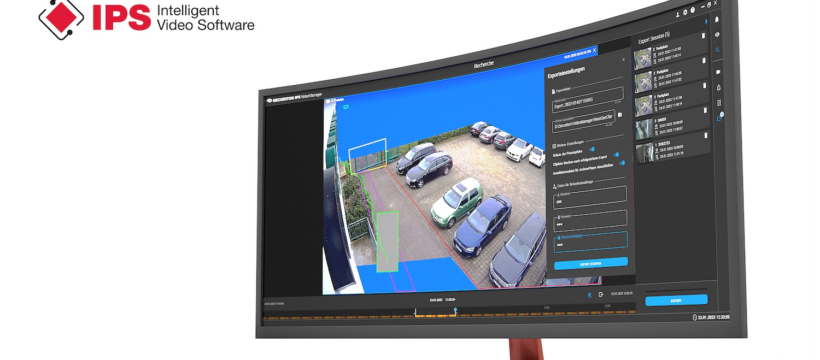
Task: Click the export clip icon above the timeline
Action: pyautogui.click(x=601, y=295)
